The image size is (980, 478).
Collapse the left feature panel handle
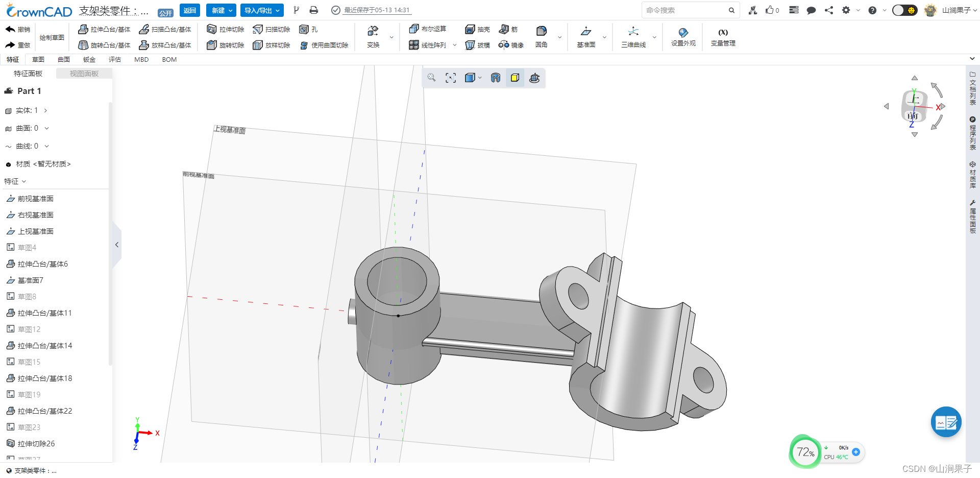(x=117, y=245)
